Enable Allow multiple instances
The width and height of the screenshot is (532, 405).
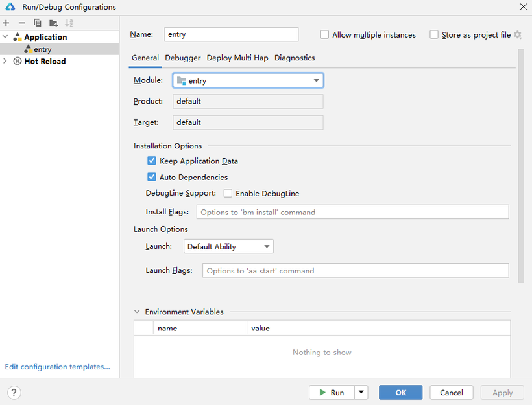[324, 34]
